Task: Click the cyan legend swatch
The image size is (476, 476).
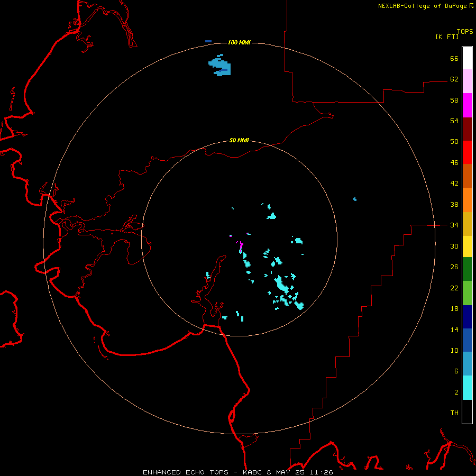Action: click(467, 388)
